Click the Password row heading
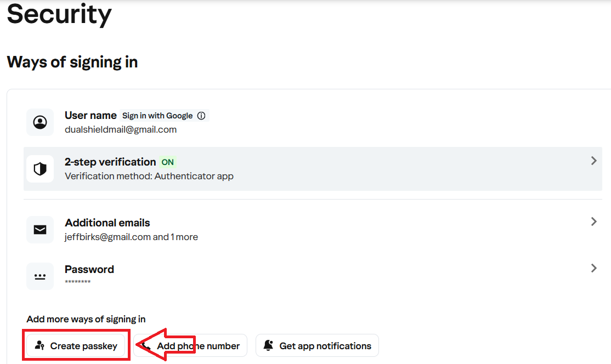 89,269
